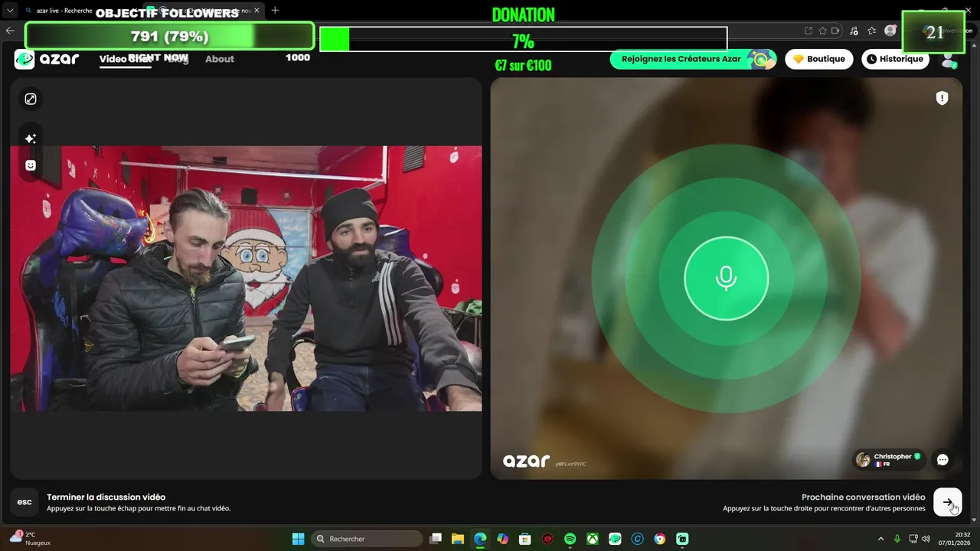This screenshot has width=980, height=551.
Task: Open the Windows Start menu
Action: coord(298,539)
